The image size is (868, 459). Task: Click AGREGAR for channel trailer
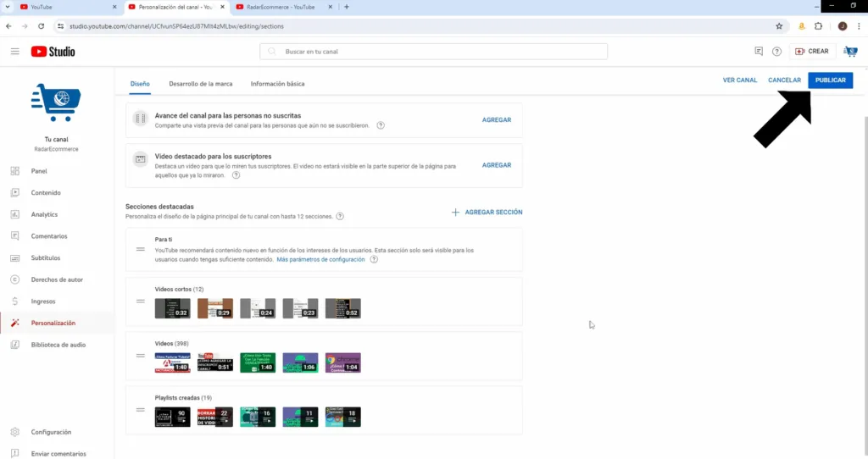point(497,120)
